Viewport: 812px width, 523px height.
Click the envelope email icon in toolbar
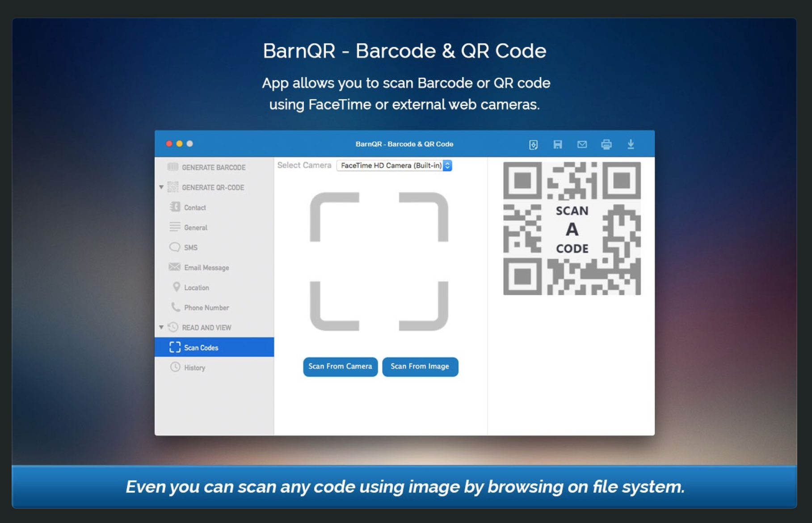coord(582,144)
